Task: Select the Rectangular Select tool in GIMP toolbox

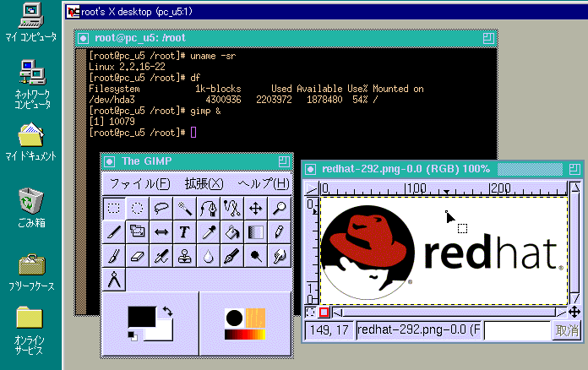Action: 114,208
